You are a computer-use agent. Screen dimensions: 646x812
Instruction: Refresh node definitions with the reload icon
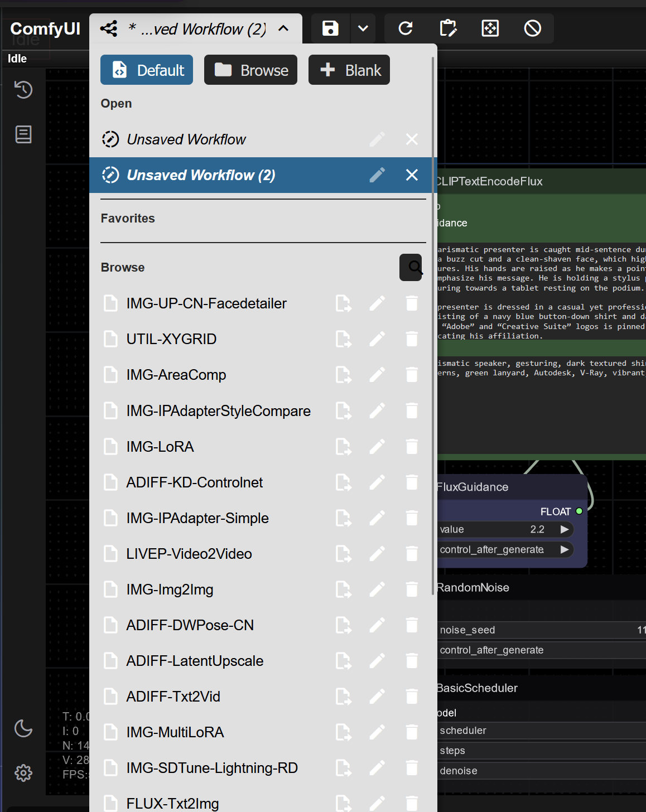point(406,28)
